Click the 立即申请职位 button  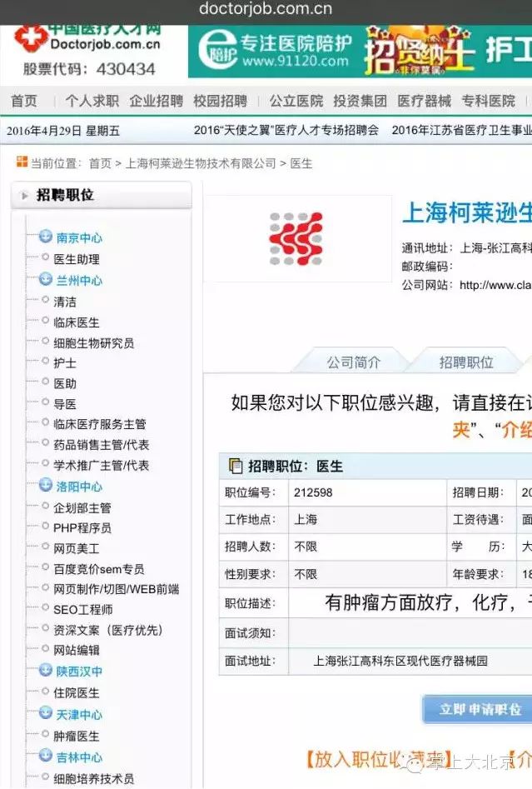point(477,709)
